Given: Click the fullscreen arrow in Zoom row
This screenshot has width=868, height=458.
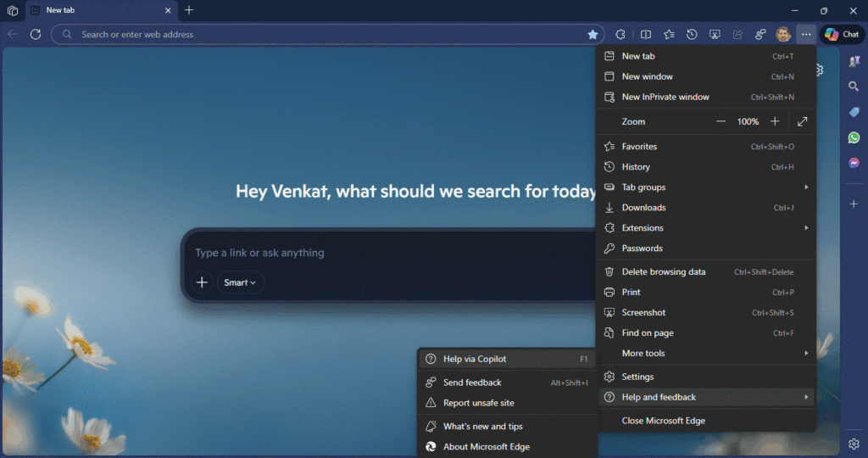Looking at the screenshot, I should pyautogui.click(x=802, y=121).
